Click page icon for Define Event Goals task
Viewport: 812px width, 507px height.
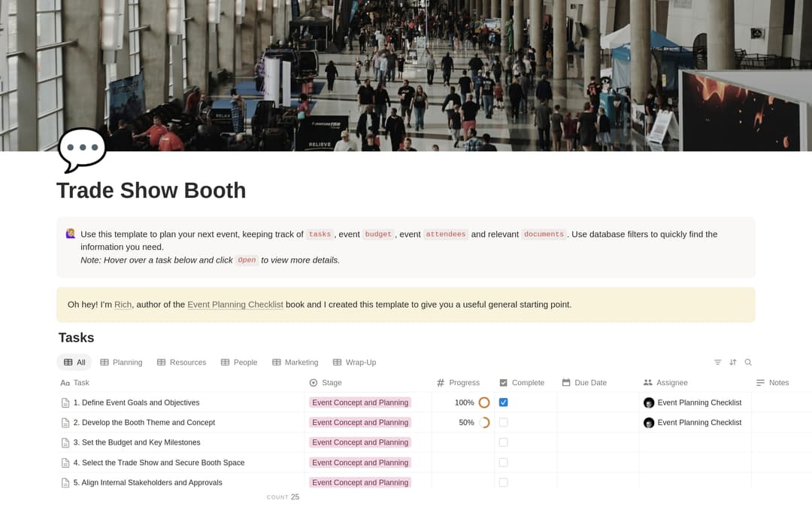click(x=65, y=402)
